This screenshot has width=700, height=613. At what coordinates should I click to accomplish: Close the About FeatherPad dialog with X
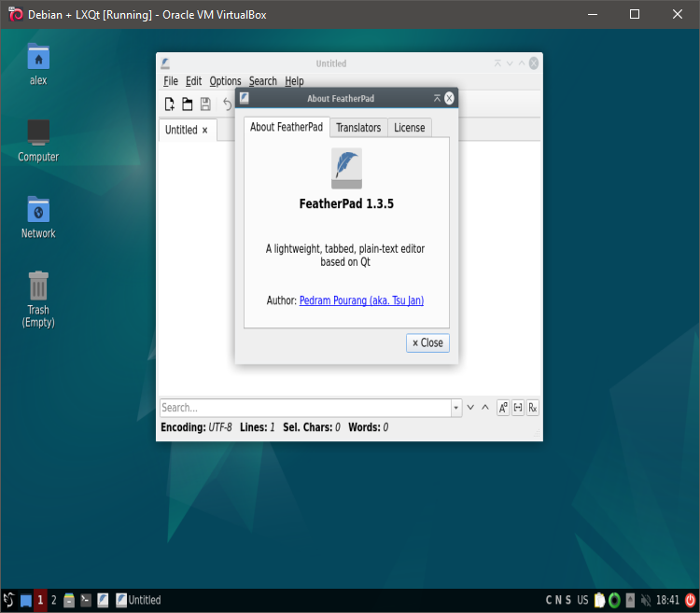tap(449, 98)
